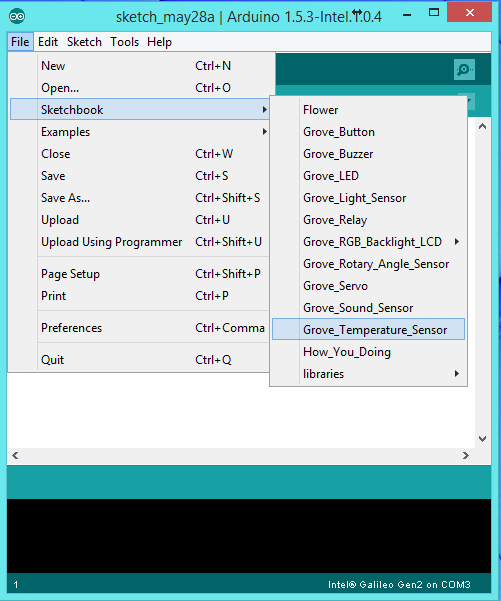
Task: Maximize the Arduino window
Action: coord(434,13)
